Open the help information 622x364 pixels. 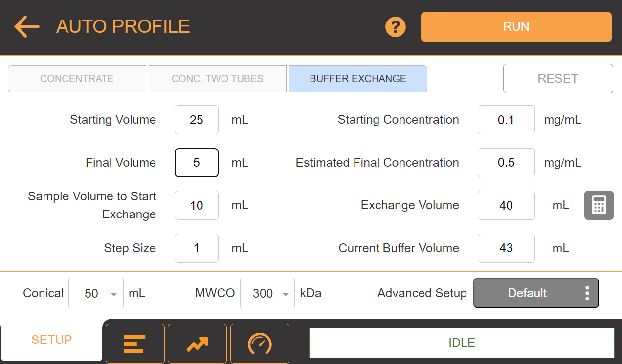[395, 27]
